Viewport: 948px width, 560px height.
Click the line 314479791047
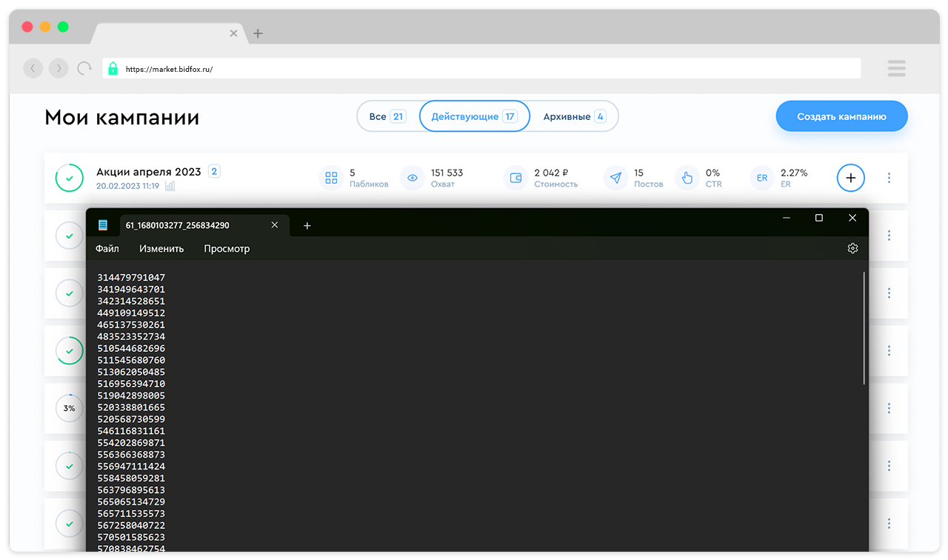131,278
